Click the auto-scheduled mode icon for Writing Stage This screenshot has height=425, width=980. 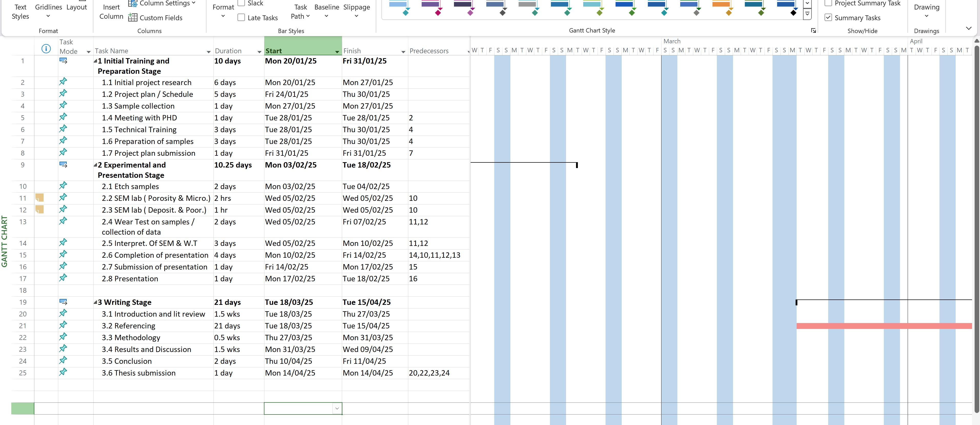[x=63, y=302]
